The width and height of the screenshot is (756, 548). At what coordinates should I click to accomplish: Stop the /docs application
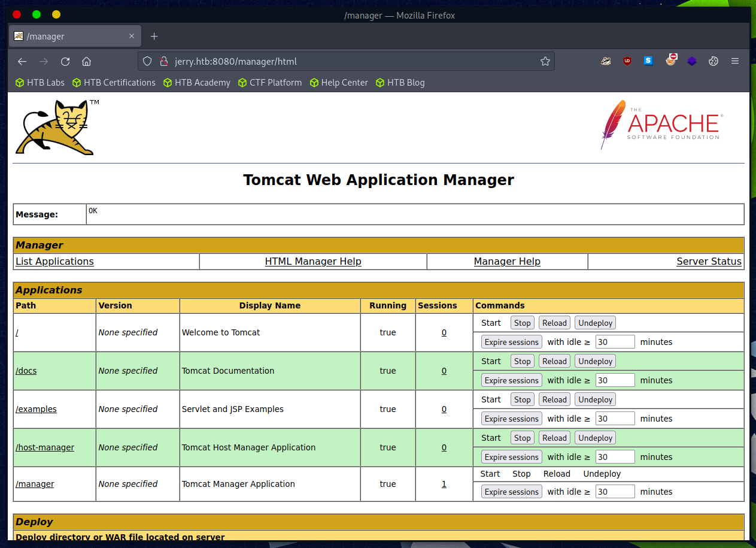[523, 361]
